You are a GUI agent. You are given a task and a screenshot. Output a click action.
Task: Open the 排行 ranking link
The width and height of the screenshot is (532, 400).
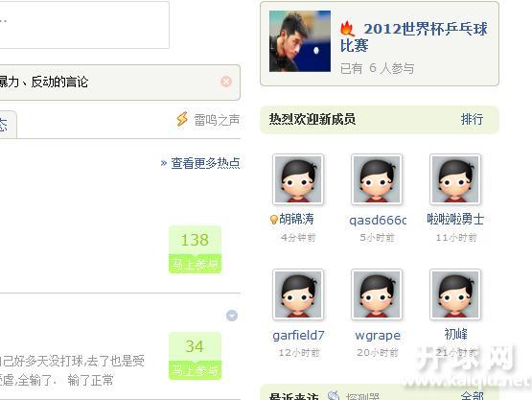[472, 120]
